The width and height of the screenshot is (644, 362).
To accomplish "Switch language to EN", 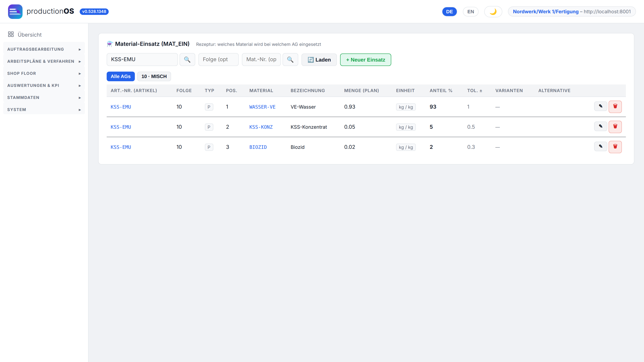I will tap(471, 11).
